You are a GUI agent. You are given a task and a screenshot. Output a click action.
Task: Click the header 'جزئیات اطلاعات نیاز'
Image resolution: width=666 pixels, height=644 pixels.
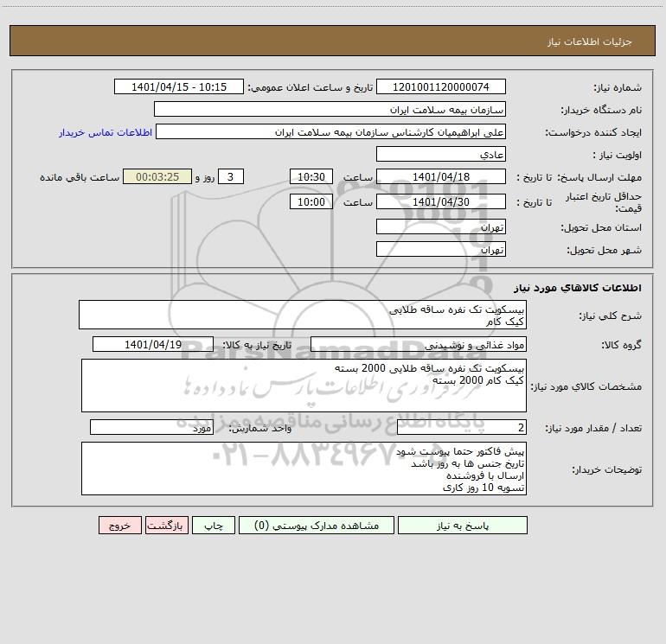point(589,41)
